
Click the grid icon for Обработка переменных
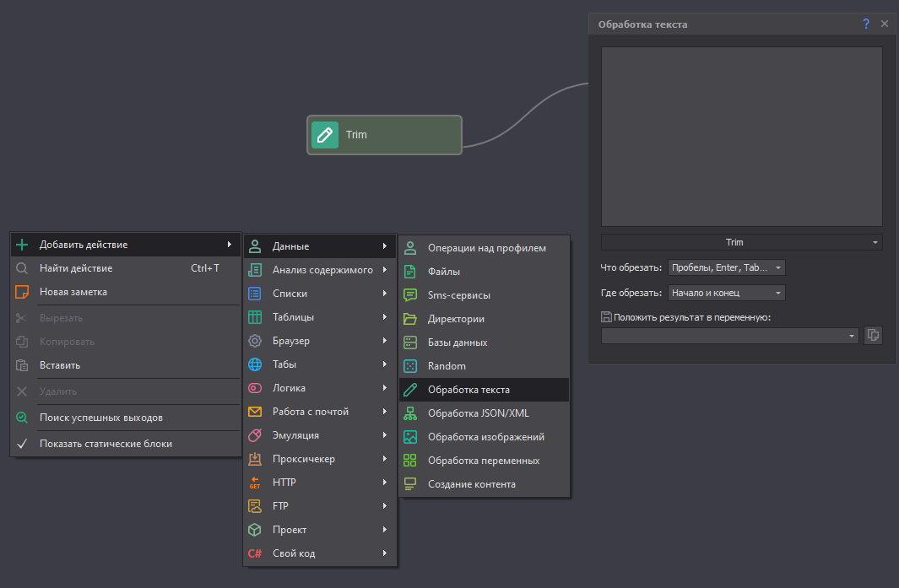[x=410, y=461]
